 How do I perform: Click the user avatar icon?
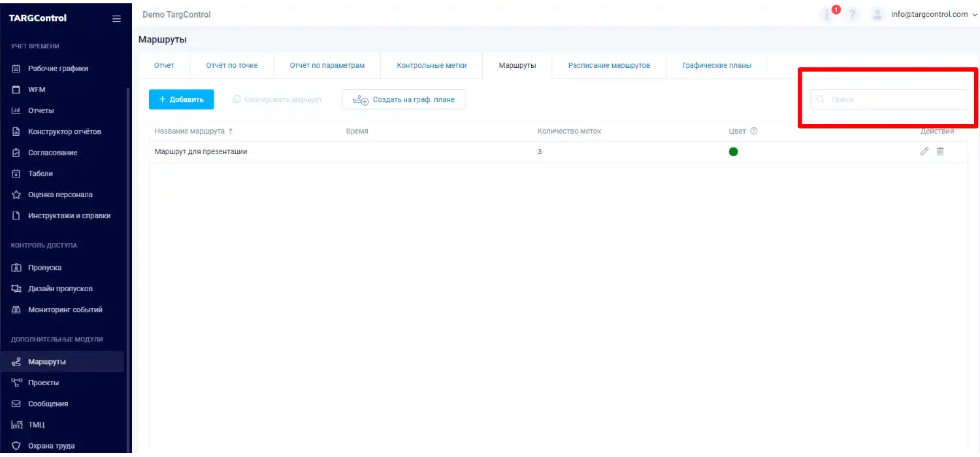[877, 14]
